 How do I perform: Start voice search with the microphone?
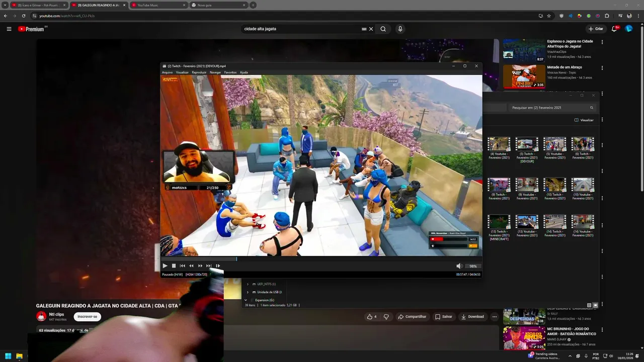point(400,29)
